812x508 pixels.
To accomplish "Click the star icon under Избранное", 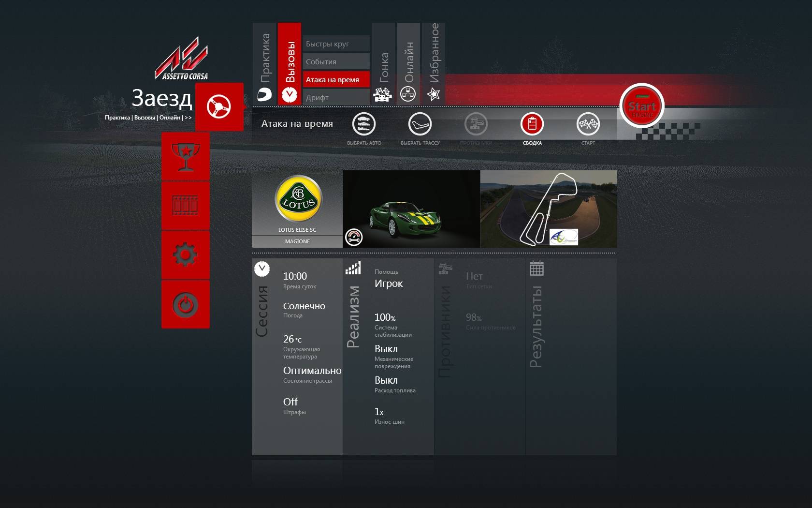I will tap(434, 94).
